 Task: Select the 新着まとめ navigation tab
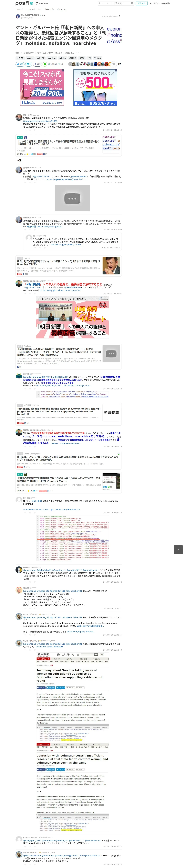[x=61, y=9]
